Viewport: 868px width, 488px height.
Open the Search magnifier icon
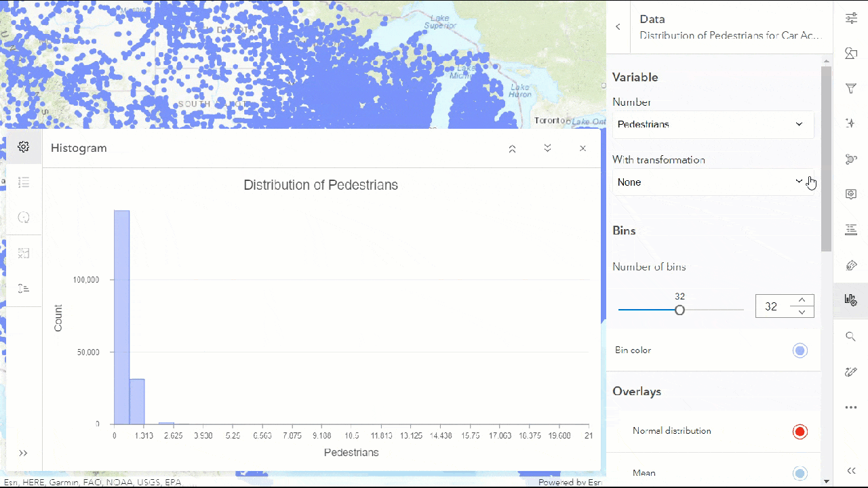(x=852, y=336)
